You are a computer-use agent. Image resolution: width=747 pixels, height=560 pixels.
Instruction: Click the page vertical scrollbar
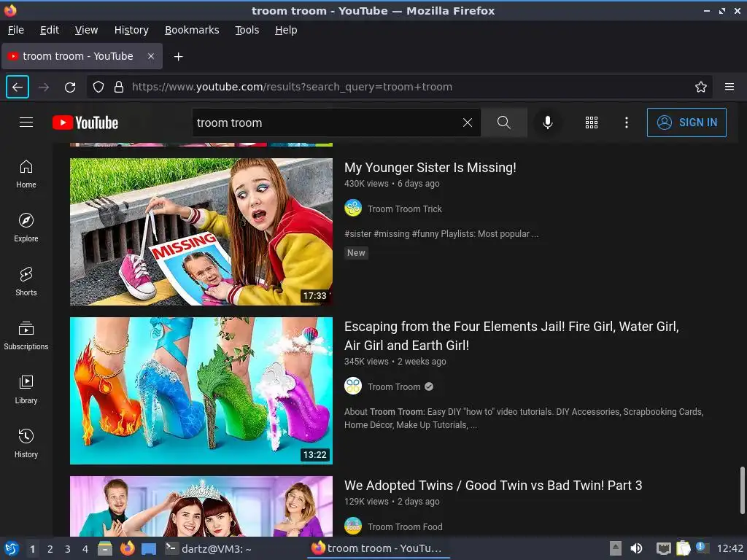(742, 491)
